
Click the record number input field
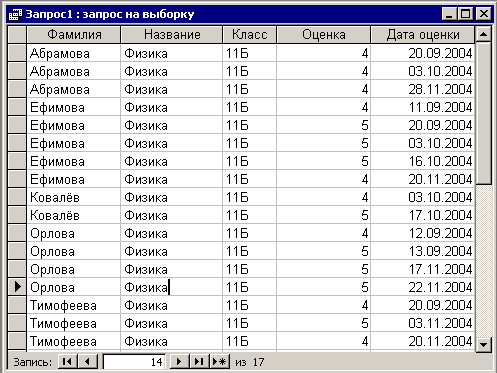(x=134, y=362)
